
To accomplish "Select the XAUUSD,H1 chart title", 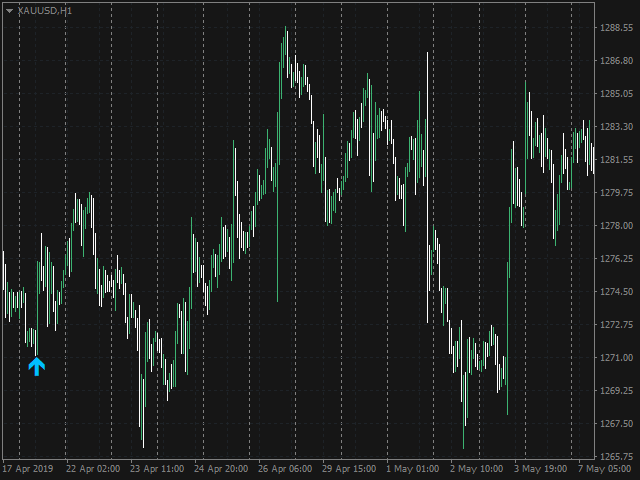I will 45,11.
